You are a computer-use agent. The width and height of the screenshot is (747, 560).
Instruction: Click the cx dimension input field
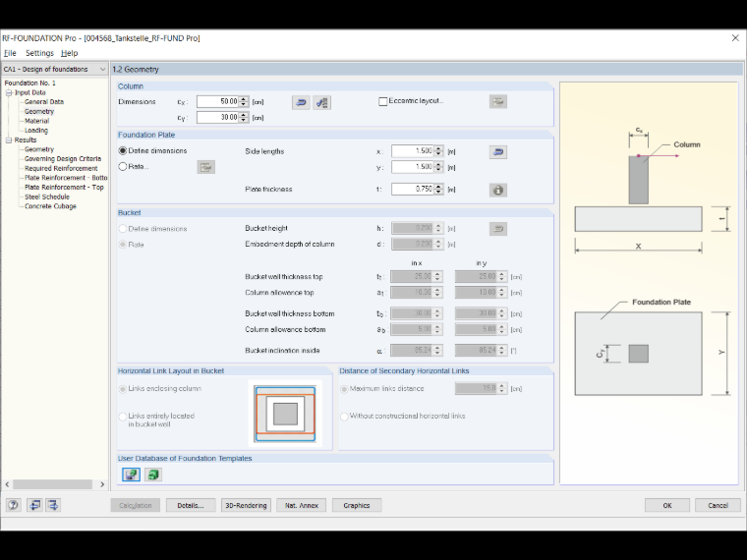[x=218, y=101]
